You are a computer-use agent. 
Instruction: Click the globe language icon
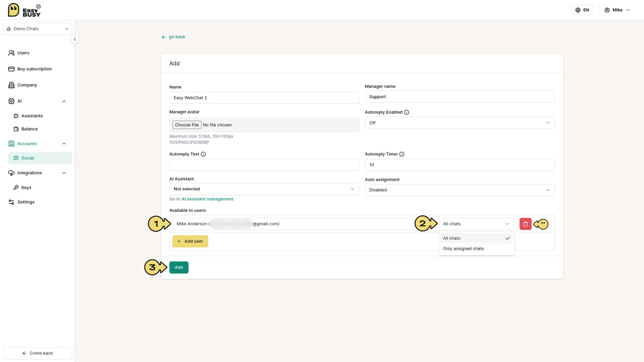pyautogui.click(x=578, y=10)
